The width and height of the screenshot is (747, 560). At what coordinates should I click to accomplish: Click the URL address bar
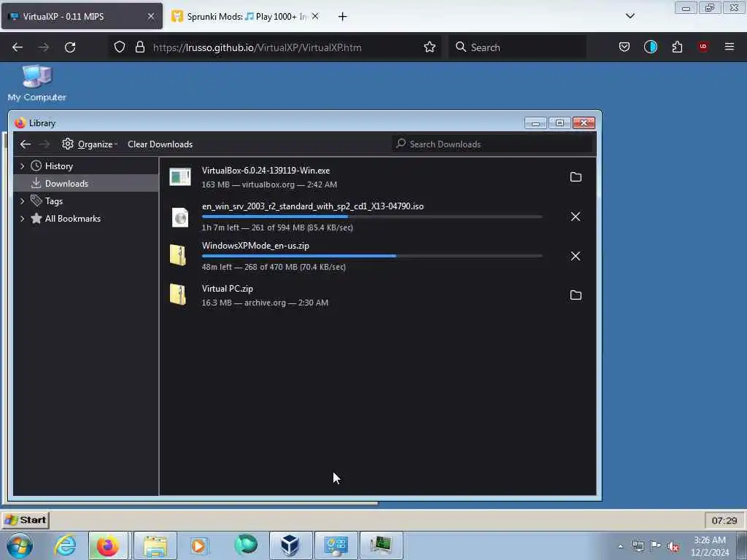tap(276, 47)
